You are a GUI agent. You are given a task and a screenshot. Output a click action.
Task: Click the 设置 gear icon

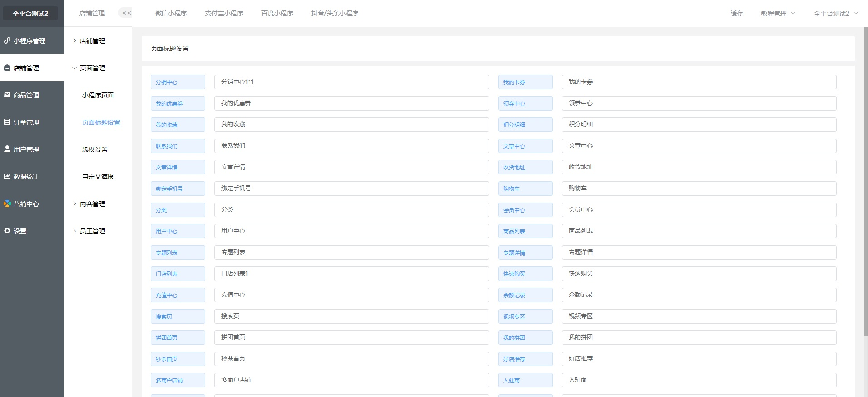point(7,231)
